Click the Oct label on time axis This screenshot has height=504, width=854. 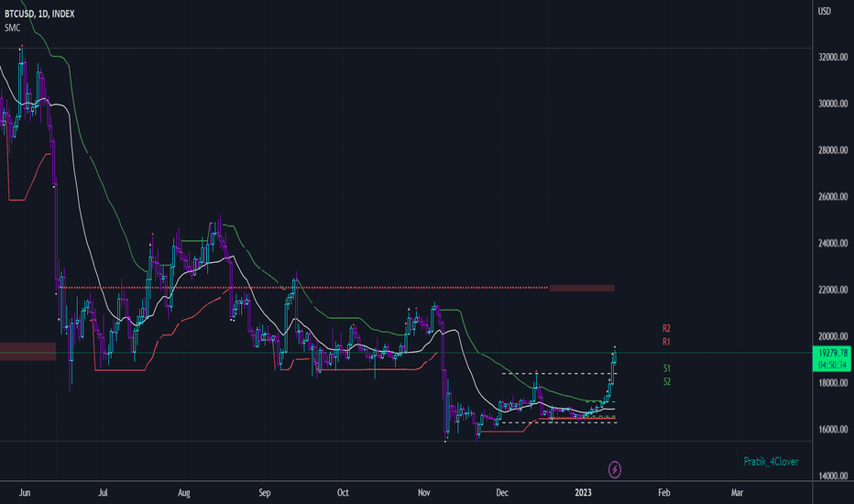pos(343,493)
